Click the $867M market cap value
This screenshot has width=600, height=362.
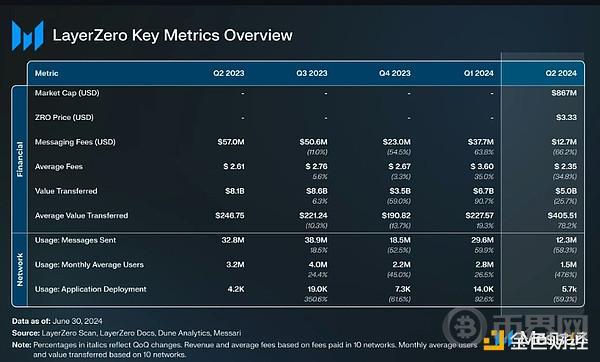point(564,93)
